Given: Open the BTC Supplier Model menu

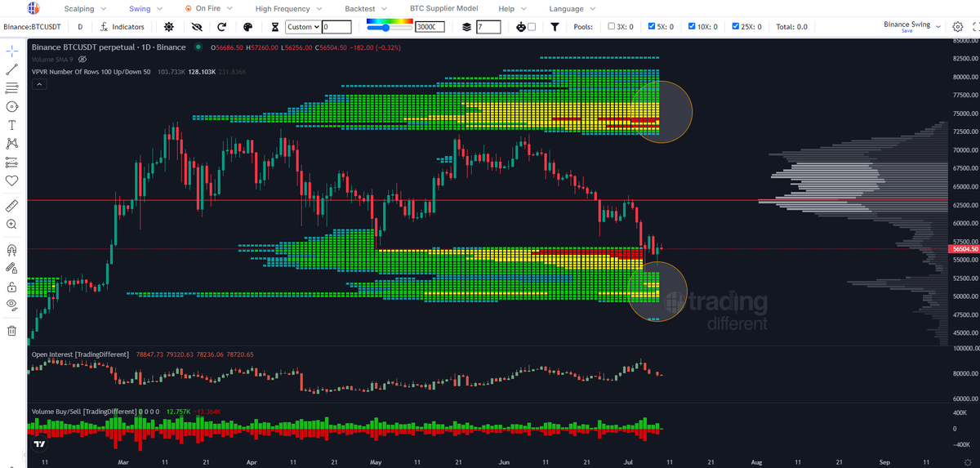Looking at the screenshot, I should pyautogui.click(x=443, y=8).
